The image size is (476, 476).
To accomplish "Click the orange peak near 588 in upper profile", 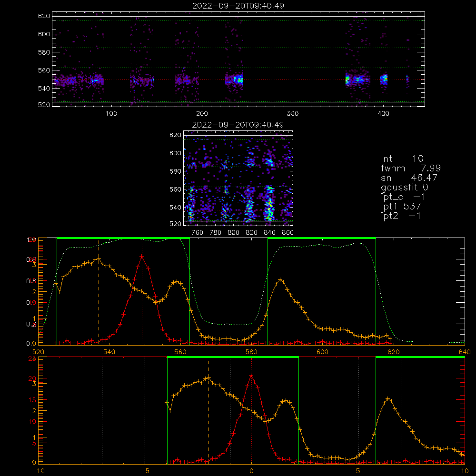I will (x=280, y=279).
